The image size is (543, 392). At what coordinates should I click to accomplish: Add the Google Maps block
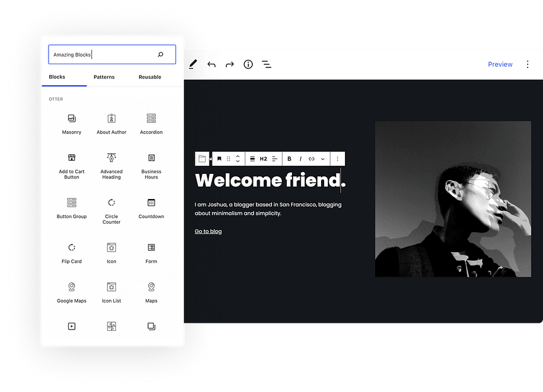71,291
